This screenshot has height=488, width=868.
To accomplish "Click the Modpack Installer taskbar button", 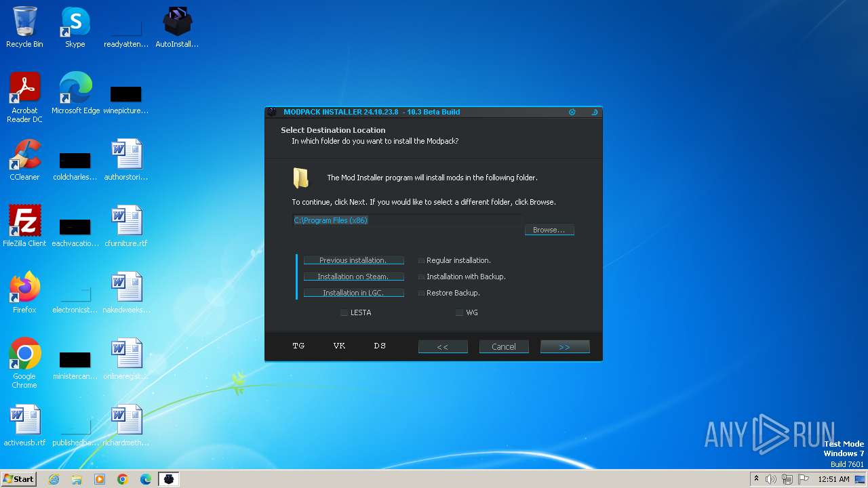I will click(169, 479).
